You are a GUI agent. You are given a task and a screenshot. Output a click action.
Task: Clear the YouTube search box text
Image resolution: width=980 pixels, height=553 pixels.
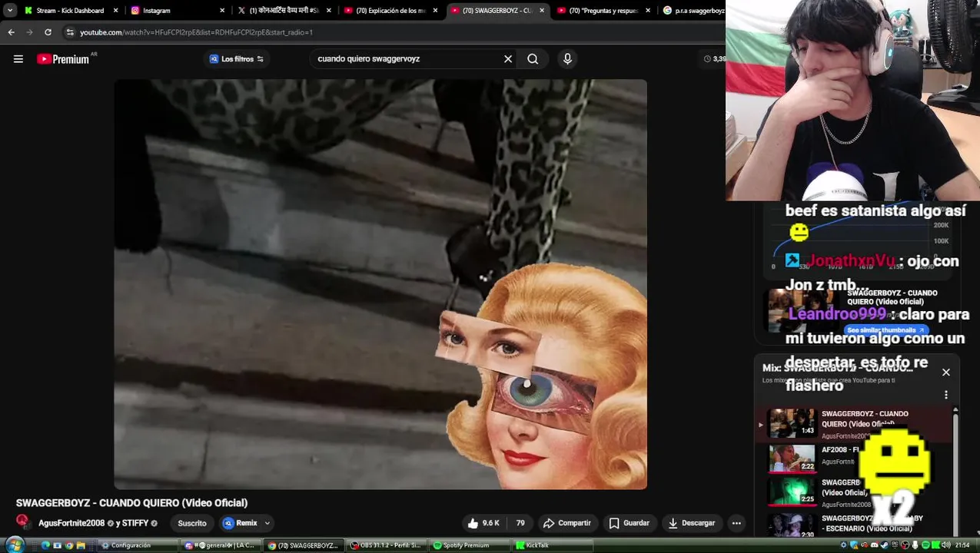[508, 59]
